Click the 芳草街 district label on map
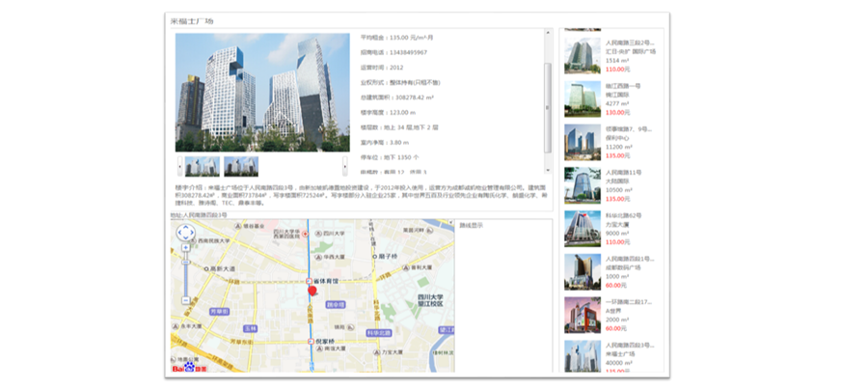 tap(219, 312)
